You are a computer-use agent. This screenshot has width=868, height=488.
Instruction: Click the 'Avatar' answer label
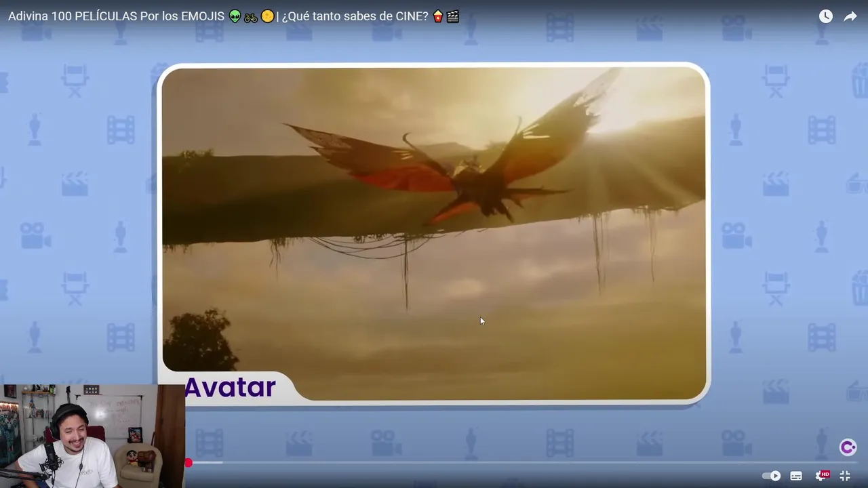(230, 387)
